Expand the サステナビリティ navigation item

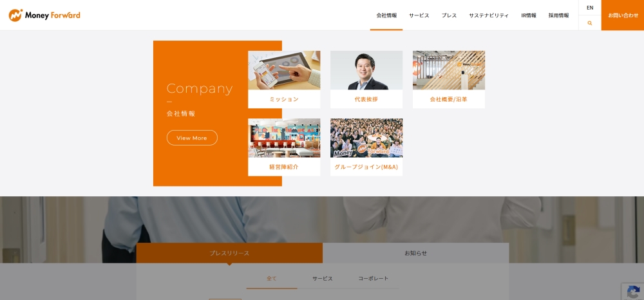pos(488,15)
